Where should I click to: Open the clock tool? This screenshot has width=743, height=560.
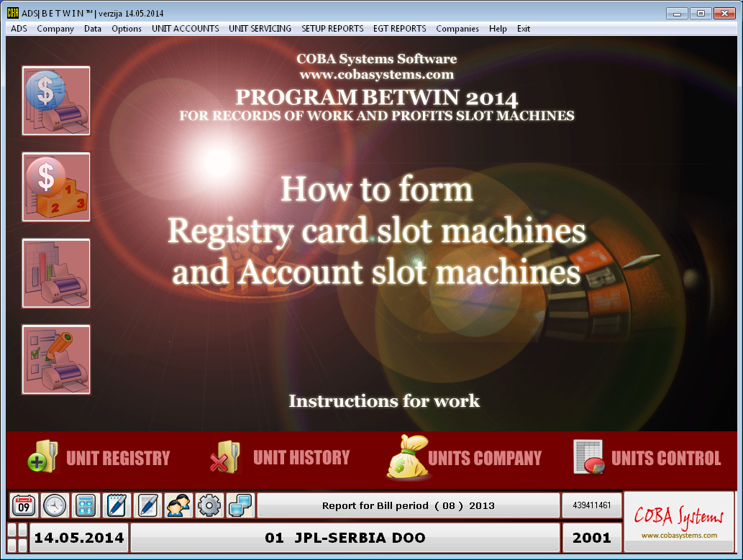tap(55, 505)
